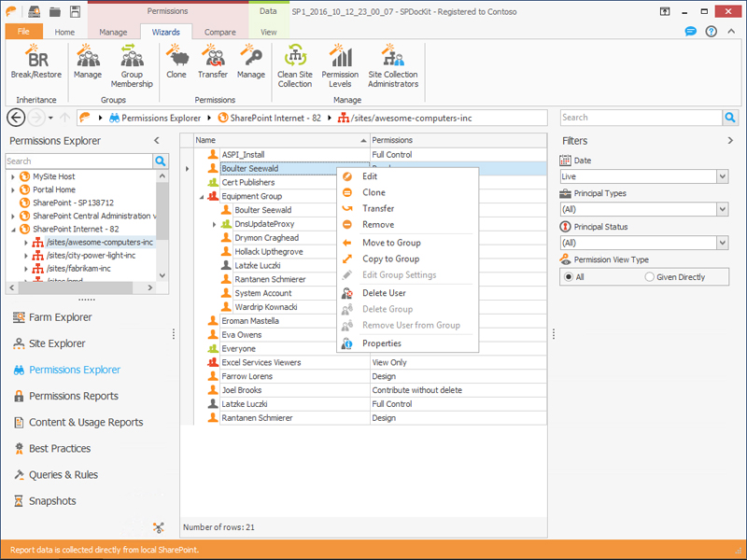
Task: Choose Transfer in the context menu
Action: [407, 208]
